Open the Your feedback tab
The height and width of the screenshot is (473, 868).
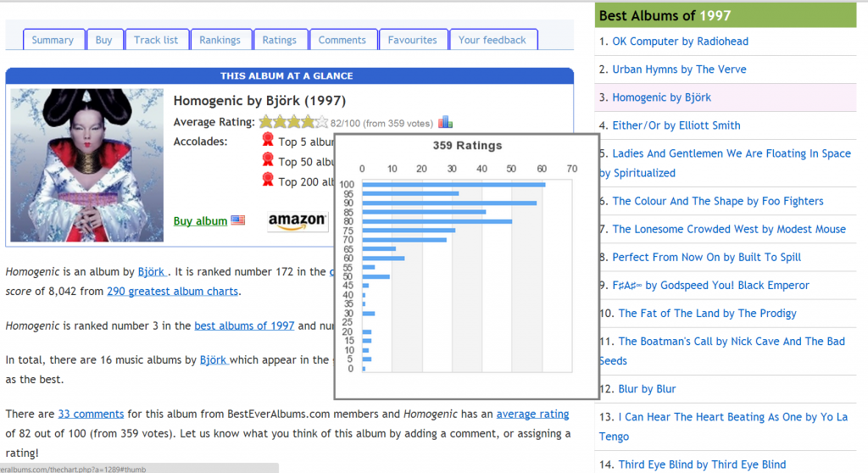492,40
